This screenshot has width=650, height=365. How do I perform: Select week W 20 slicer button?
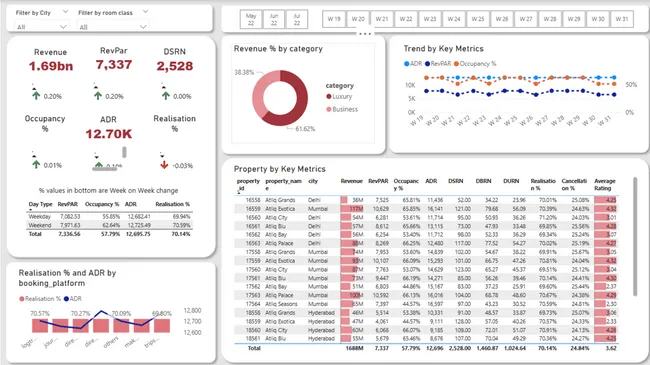coord(358,19)
